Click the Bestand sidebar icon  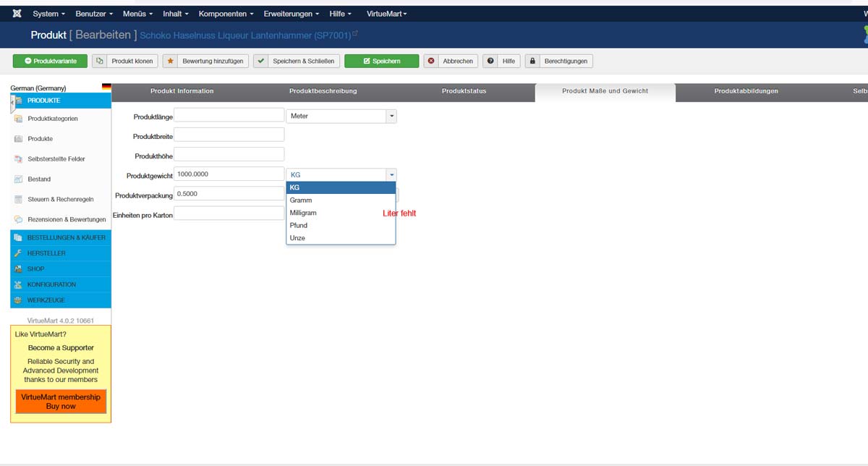coord(19,179)
